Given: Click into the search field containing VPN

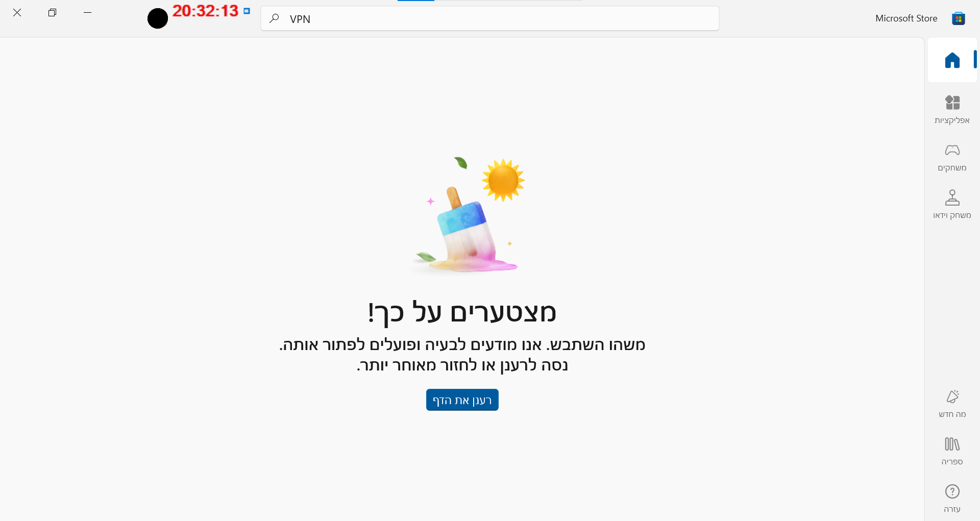Looking at the screenshot, I should tap(490, 19).
